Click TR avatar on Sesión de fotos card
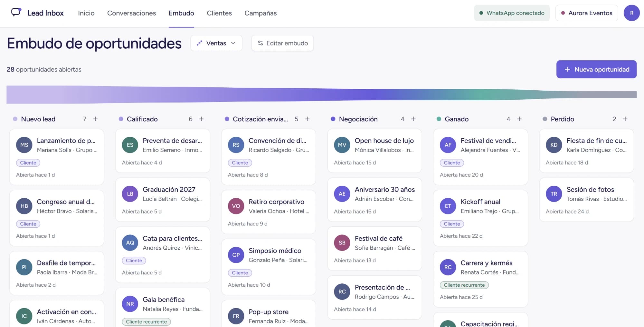This screenshot has height=327, width=644. pos(554,194)
